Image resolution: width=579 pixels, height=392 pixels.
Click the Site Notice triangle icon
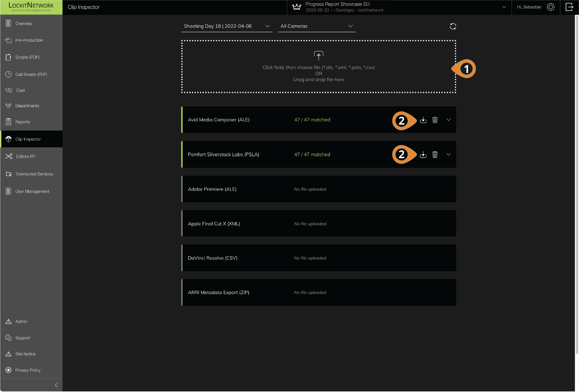(x=9, y=354)
